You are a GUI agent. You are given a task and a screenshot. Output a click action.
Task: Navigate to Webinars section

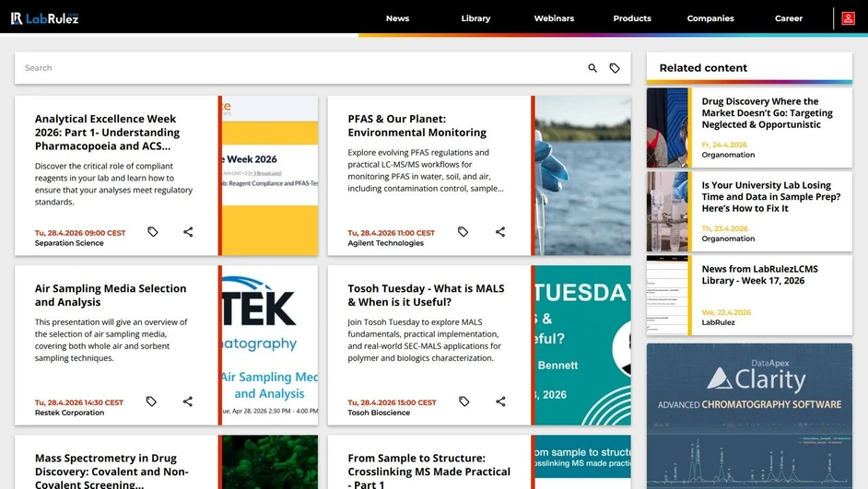554,18
